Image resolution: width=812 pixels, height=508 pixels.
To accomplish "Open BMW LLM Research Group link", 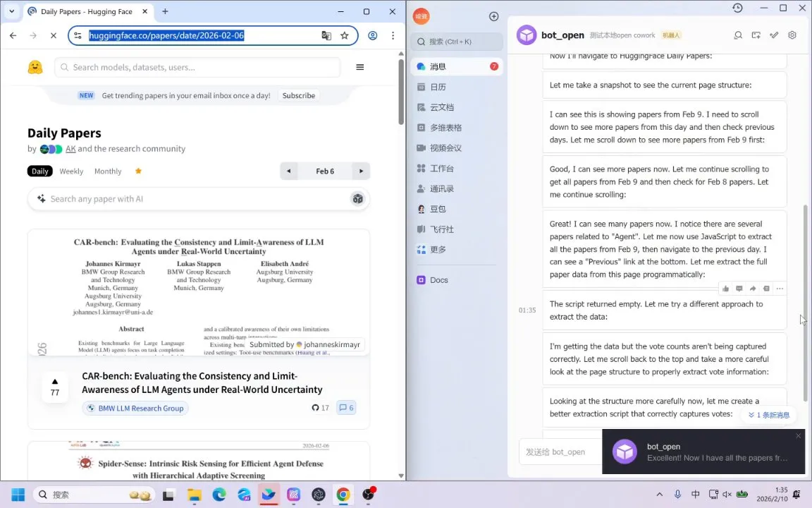I will 135,409.
